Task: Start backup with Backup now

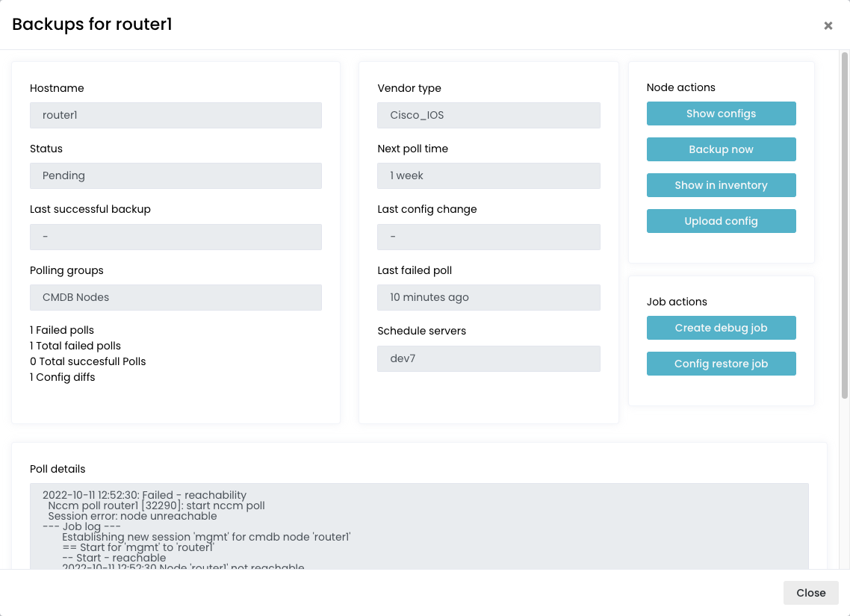Action: point(721,149)
